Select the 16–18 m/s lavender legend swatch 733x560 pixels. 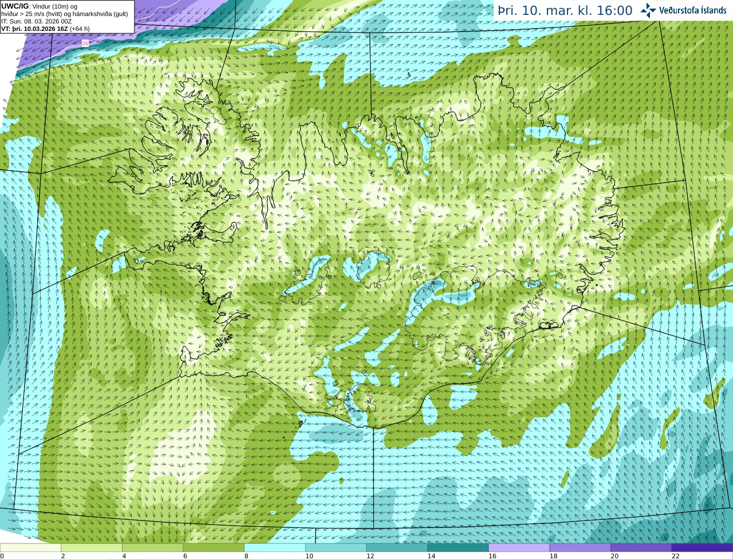519,548
